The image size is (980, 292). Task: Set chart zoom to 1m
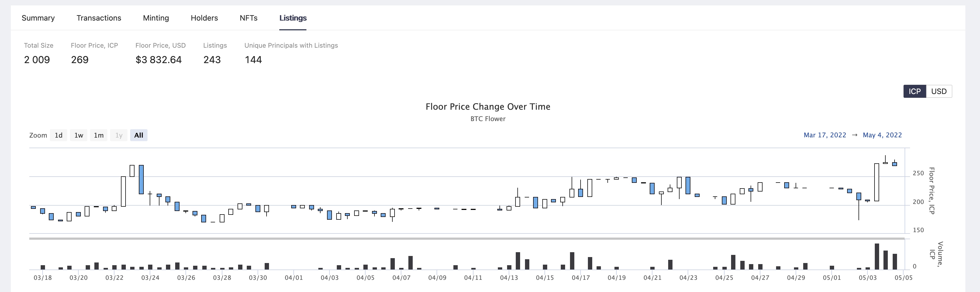pos(98,135)
